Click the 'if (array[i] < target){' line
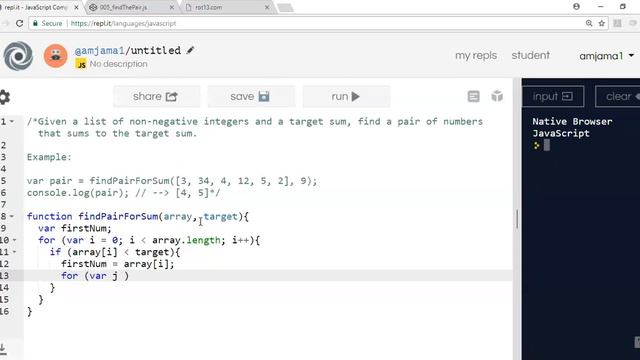This screenshot has width=640, height=360. [x=115, y=252]
